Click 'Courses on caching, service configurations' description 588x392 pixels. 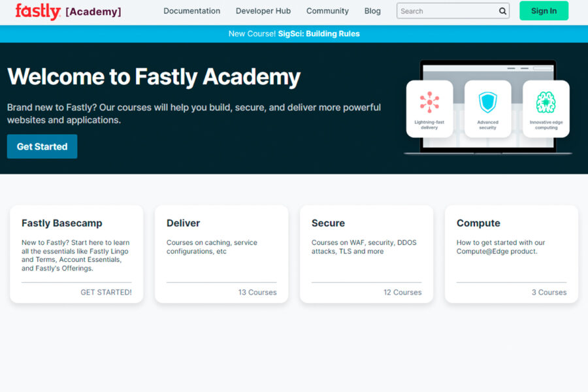pyautogui.click(x=212, y=247)
